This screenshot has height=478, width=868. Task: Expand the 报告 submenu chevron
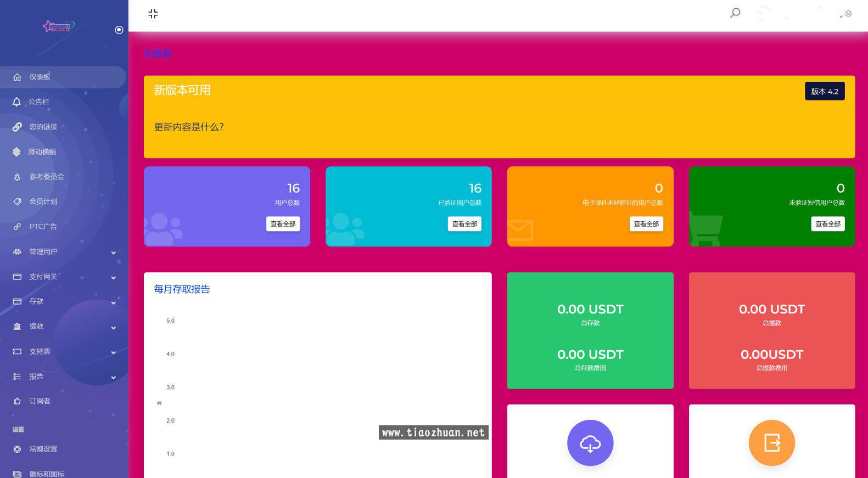click(x=114, y=378)
